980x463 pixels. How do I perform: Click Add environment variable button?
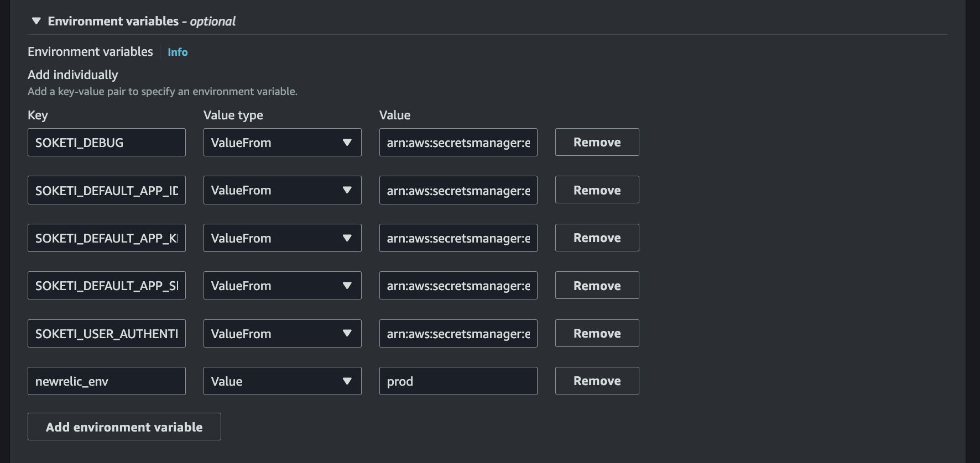coord(124,427)
